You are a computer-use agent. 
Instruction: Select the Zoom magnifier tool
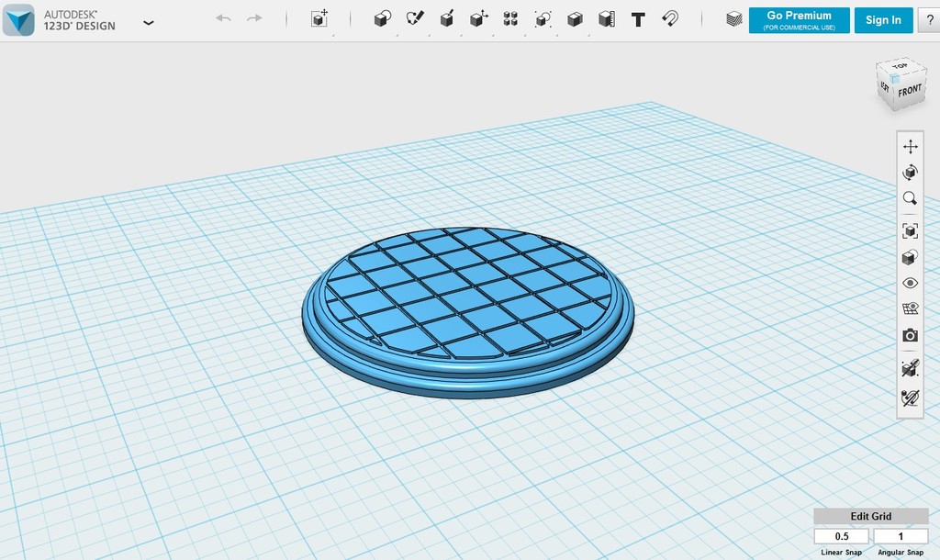(x=910, y=198)
